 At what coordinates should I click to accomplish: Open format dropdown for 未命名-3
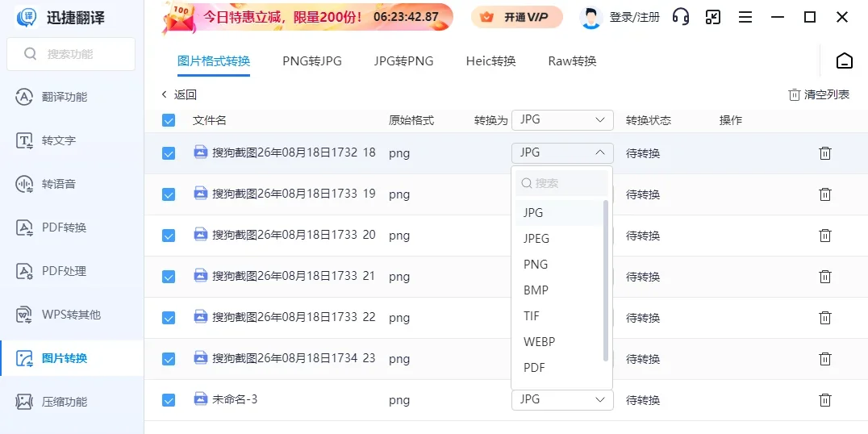pos(562,399)
